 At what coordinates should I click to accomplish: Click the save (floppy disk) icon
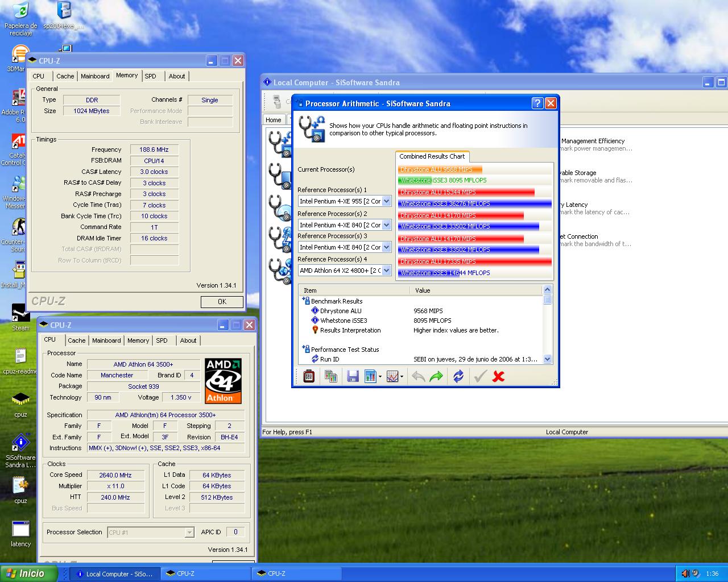[353, 376]
